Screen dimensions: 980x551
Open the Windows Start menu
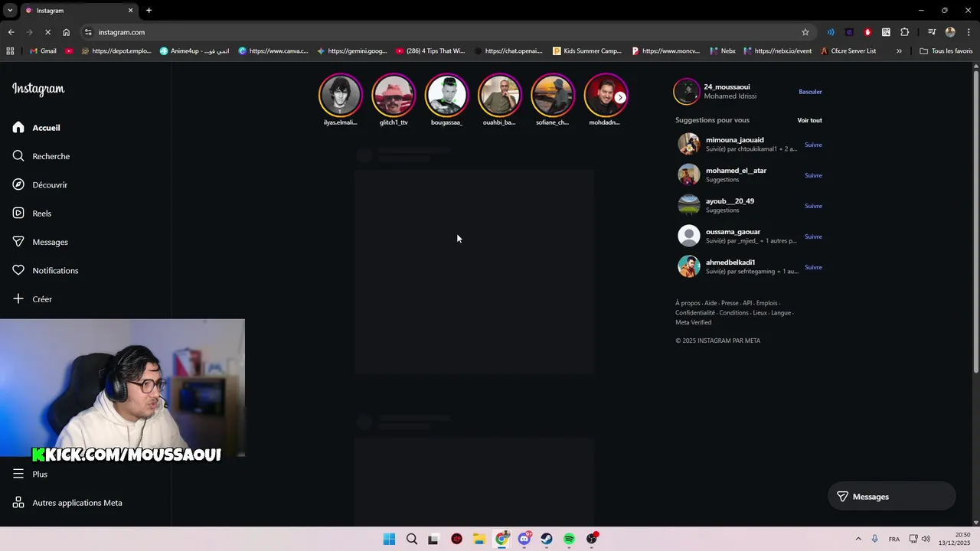tap(389, 539)
